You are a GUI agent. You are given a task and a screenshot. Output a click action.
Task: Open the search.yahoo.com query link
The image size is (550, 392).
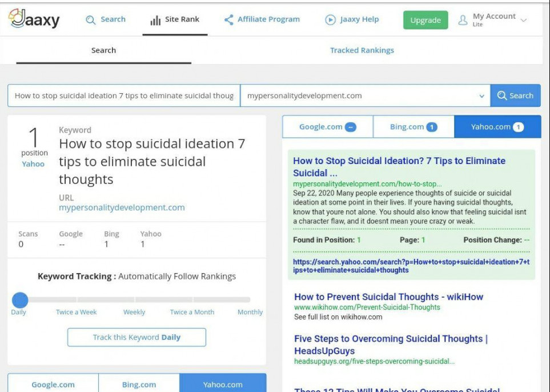(411, 266)
